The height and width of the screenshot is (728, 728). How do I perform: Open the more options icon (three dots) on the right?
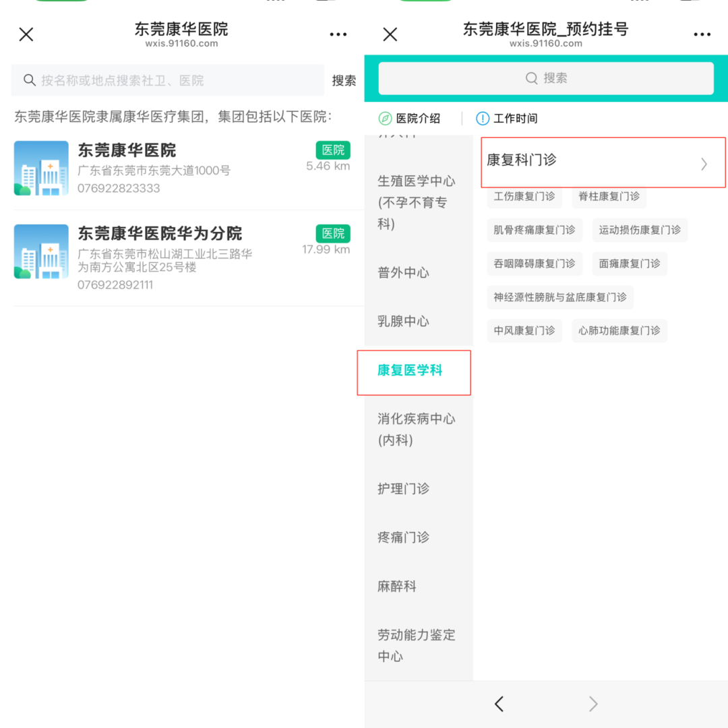coord(702,34)
